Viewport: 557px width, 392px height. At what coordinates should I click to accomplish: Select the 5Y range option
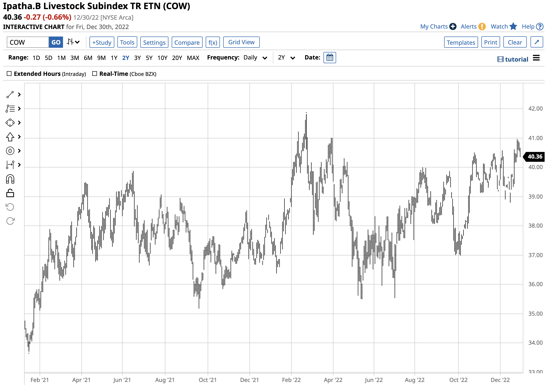tap(149, 58)
